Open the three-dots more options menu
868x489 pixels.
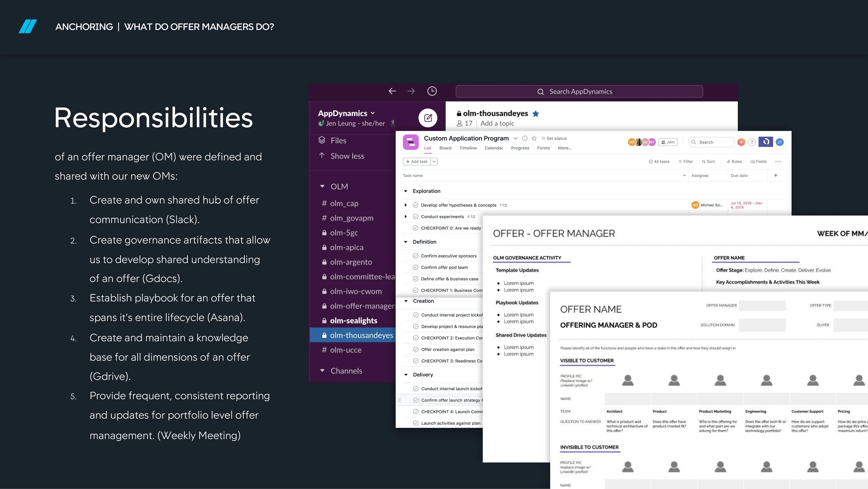[x=778, y=162]
